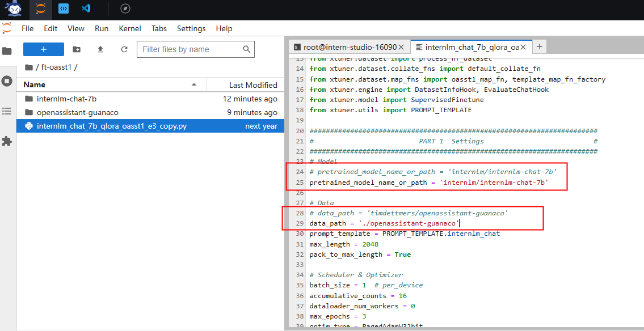Close the internlm_chat_7b_qlora editor tab
644x331 pixels.
coord(523,47)
